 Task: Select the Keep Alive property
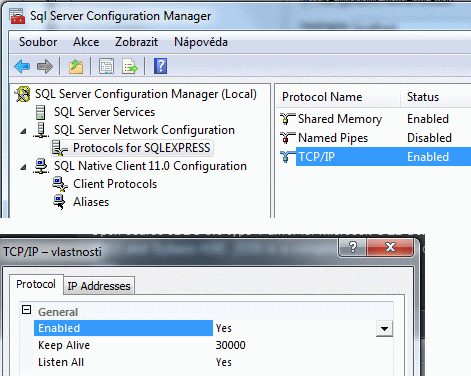[x=64, y=345]
